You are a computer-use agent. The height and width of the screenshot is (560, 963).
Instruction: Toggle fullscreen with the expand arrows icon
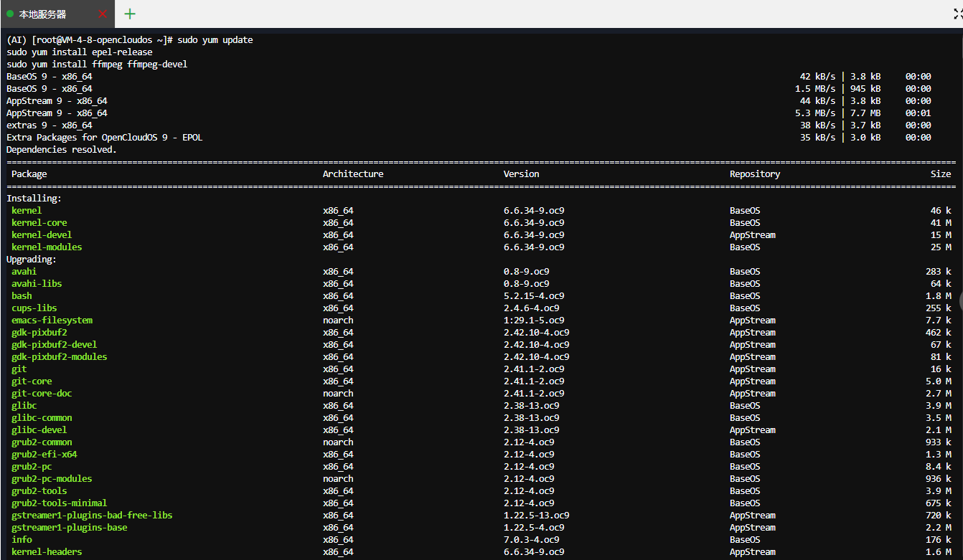coord(958,14)
